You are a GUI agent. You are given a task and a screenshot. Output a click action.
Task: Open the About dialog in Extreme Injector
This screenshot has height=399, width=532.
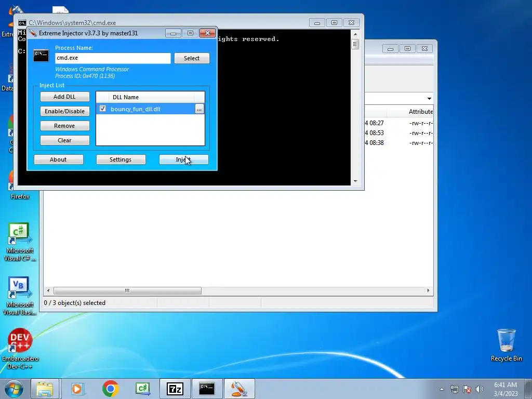58,159
